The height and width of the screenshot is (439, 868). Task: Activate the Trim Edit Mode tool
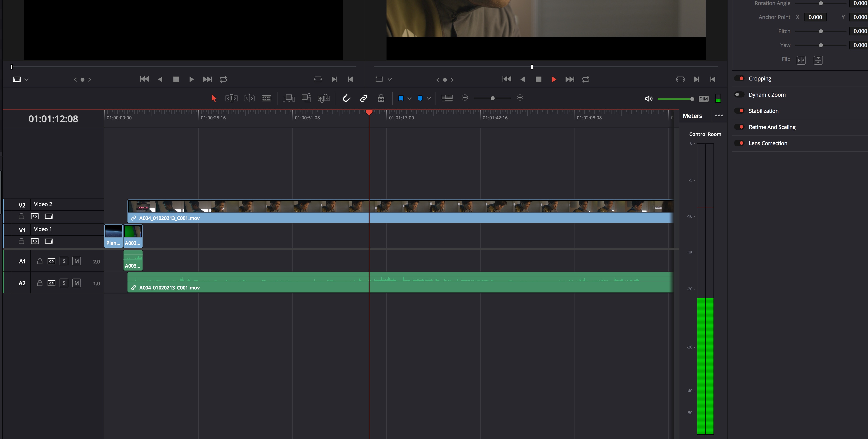click(231, 98)
